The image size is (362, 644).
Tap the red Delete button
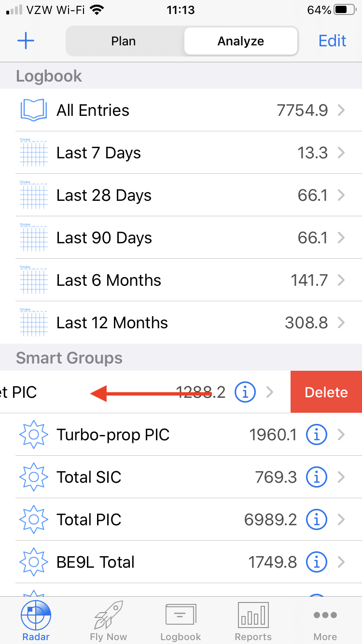(x=326, y=392)
